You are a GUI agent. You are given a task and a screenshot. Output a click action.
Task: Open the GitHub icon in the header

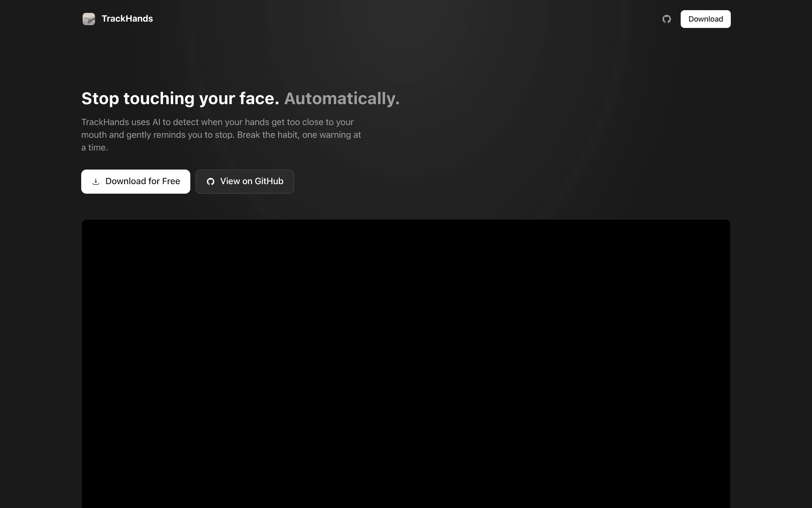point(666,19)
